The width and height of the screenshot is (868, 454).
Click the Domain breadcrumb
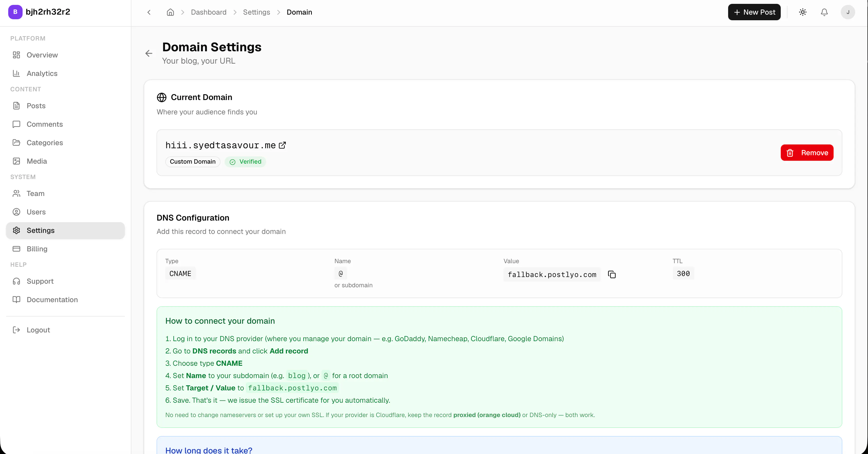point(299,12)
